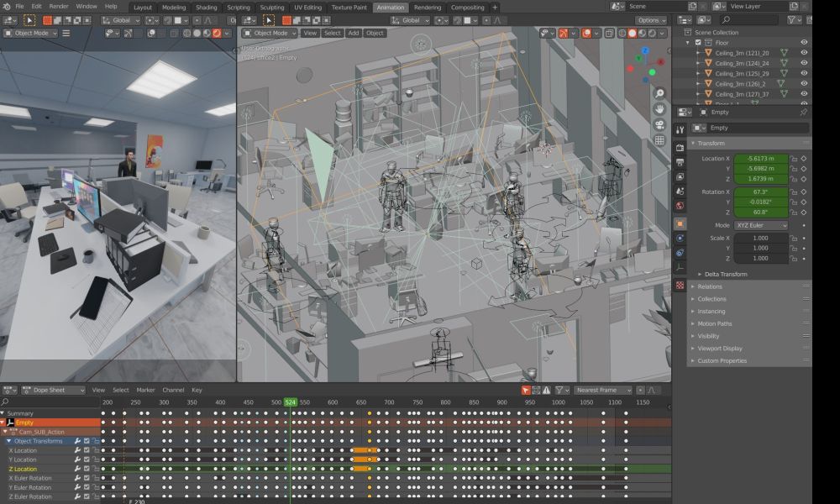Screen dimensions: 840x504
Task: Open the Render properties tab
Action: [680, 148]
